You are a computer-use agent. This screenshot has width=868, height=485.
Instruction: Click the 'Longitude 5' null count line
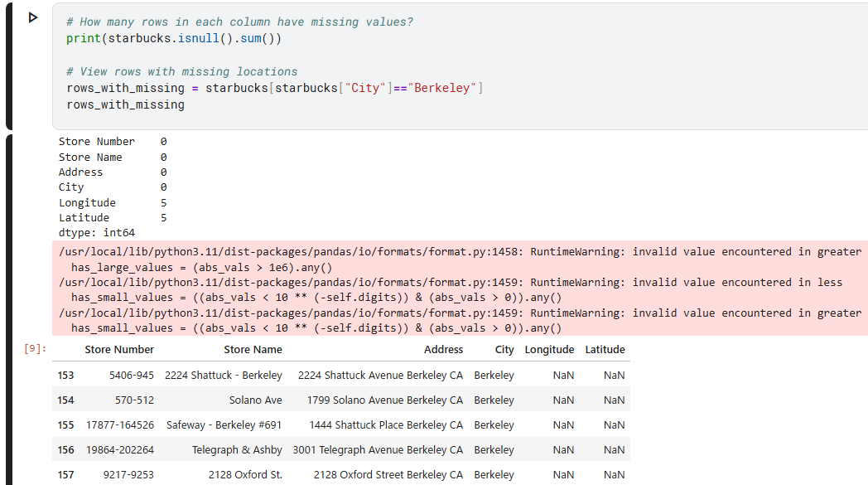tap(113, 203)
